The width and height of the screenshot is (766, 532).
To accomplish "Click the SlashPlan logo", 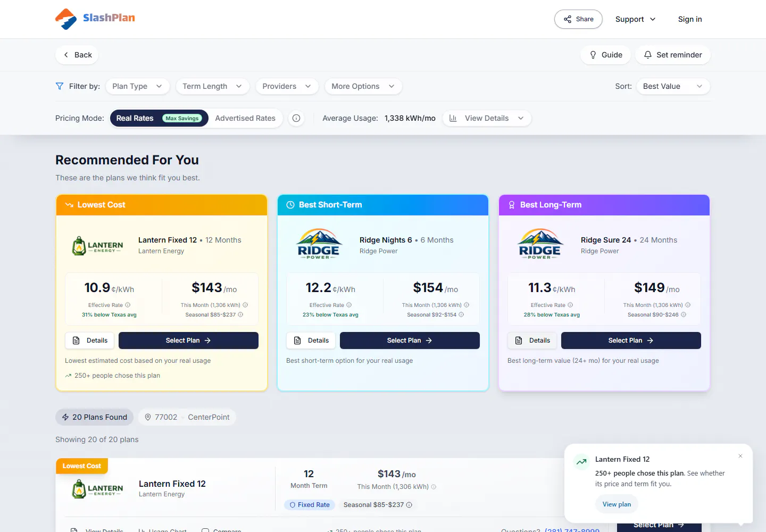I will point(95,19).
